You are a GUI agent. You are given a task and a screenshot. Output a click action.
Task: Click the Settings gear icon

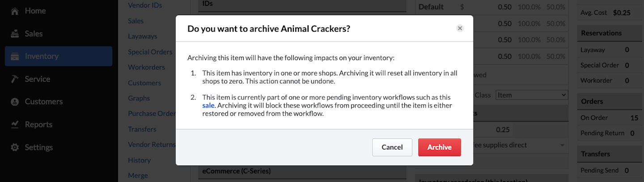15,147
